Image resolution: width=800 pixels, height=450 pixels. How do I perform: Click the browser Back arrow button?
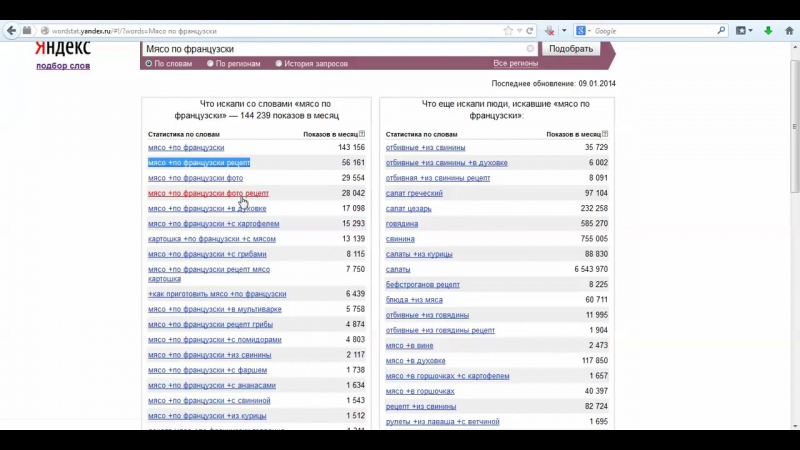coord(11,31)
